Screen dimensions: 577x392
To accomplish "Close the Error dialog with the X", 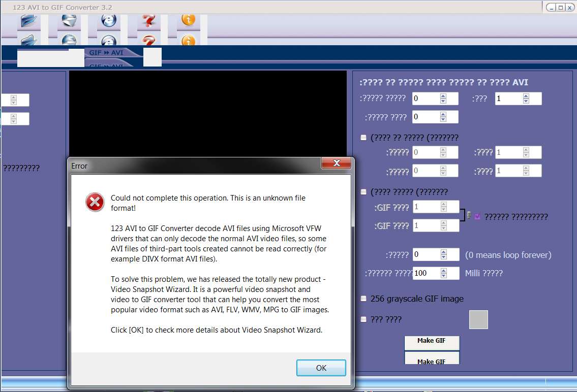I will (336, 163).
